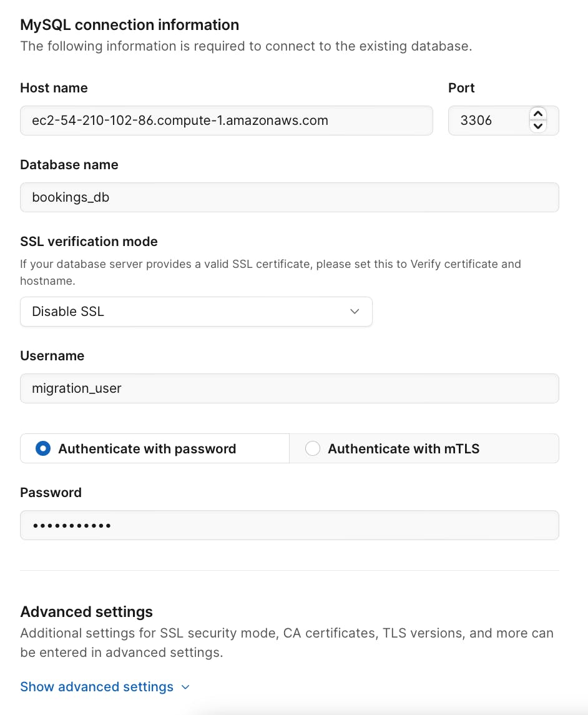Click the Port field label

pyautogui.click(x=461, y=88)
